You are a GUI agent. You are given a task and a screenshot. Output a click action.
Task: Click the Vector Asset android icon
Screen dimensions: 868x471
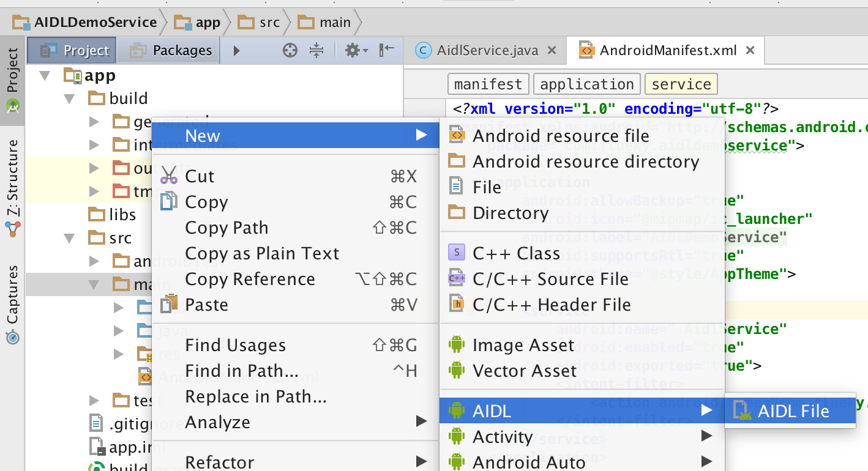(x=457, y=370)
